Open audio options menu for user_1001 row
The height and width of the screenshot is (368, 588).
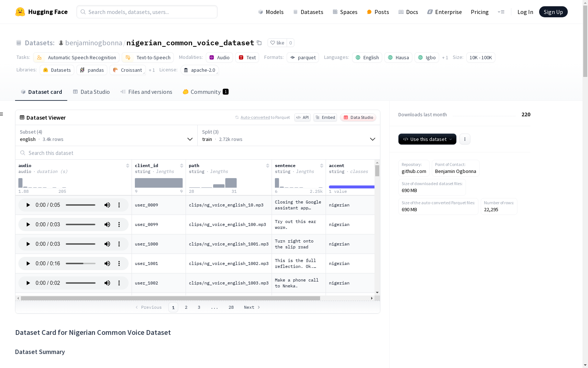119,263
